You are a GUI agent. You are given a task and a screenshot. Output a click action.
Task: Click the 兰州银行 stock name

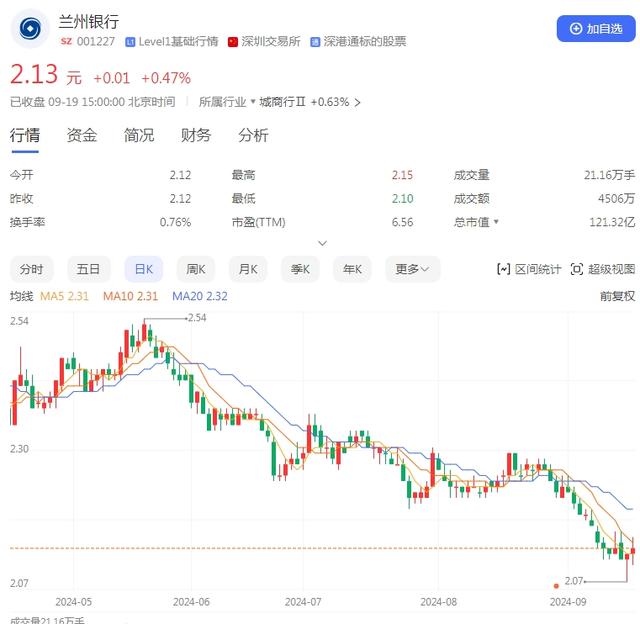[89, 21]
